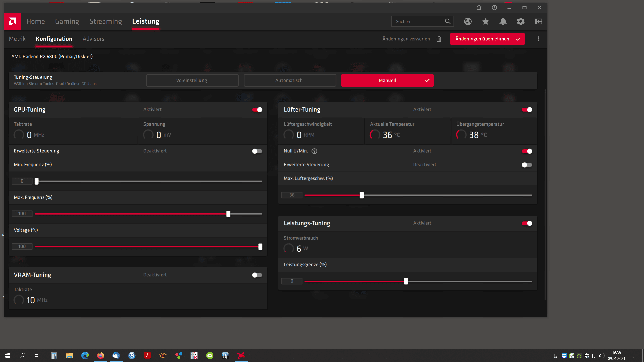Open Task View in taskbar

38,356
